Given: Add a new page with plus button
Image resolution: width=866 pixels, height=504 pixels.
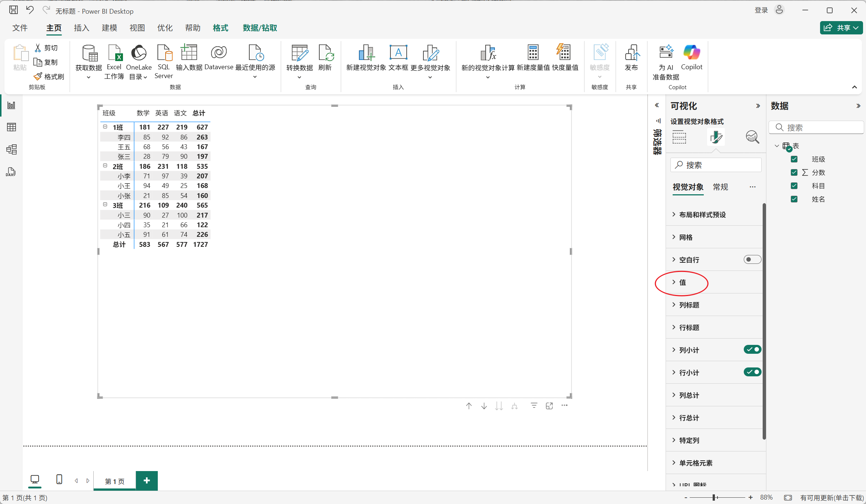Looking at the screenshot, I should coord(147,481).
